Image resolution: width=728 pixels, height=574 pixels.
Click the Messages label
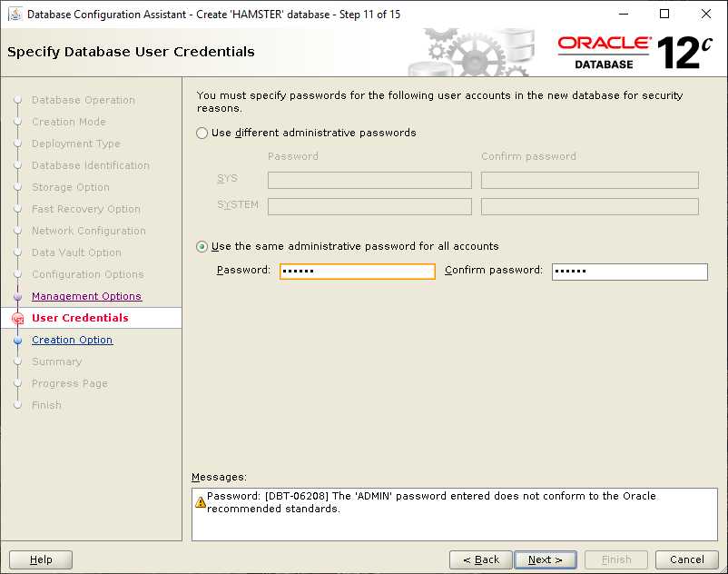click(219, 478)
